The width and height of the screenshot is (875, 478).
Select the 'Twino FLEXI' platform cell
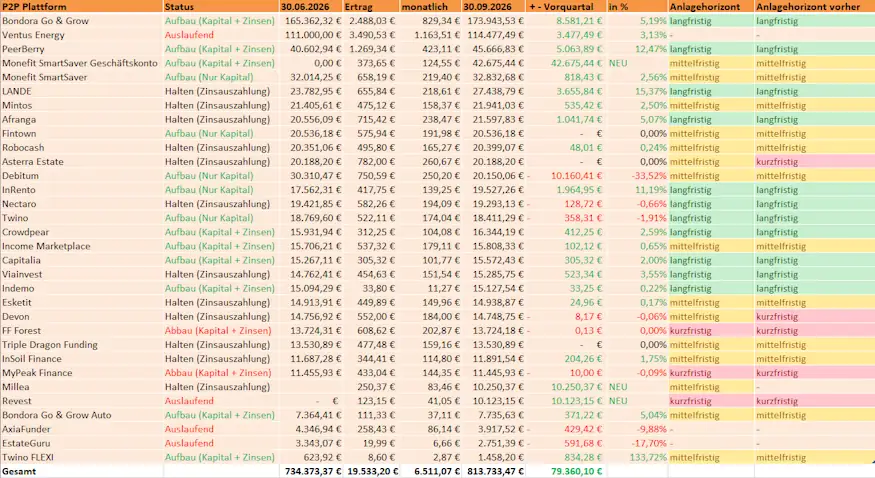click(x=81, y=457)
